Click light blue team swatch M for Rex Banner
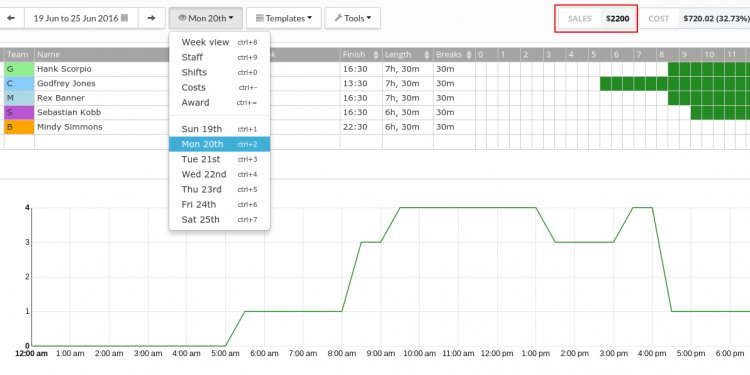Screen dimensions: 750x375 coord(19,98)
